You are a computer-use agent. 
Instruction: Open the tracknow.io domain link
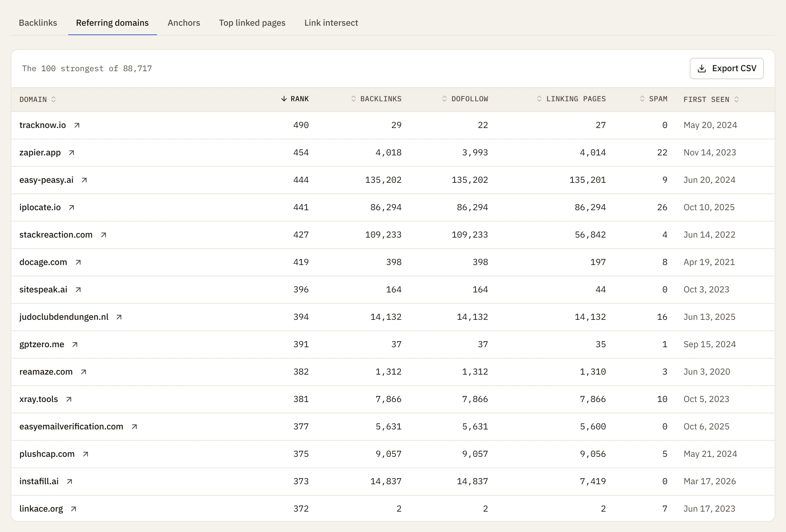click(x=43, y=125)
